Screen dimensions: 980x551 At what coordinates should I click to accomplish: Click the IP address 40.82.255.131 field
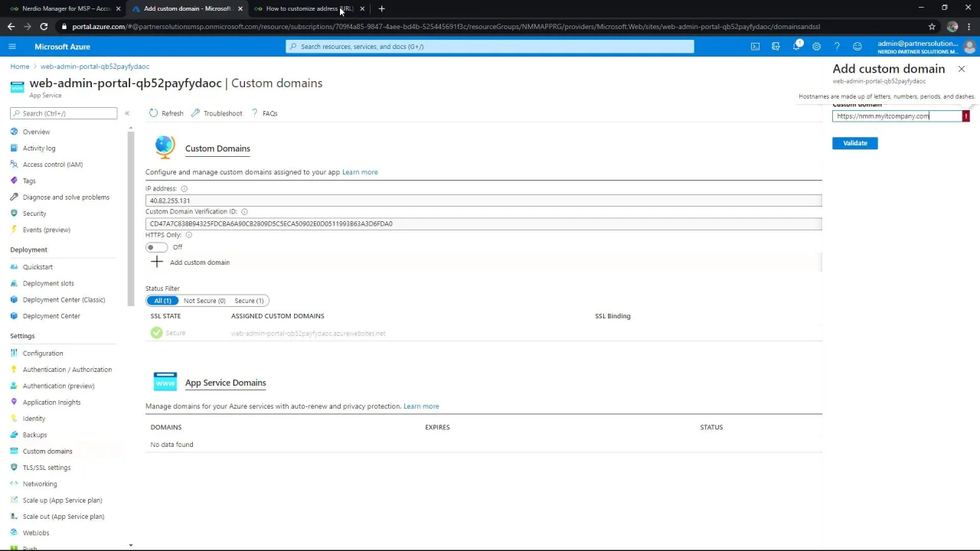[x=484, y=201]
